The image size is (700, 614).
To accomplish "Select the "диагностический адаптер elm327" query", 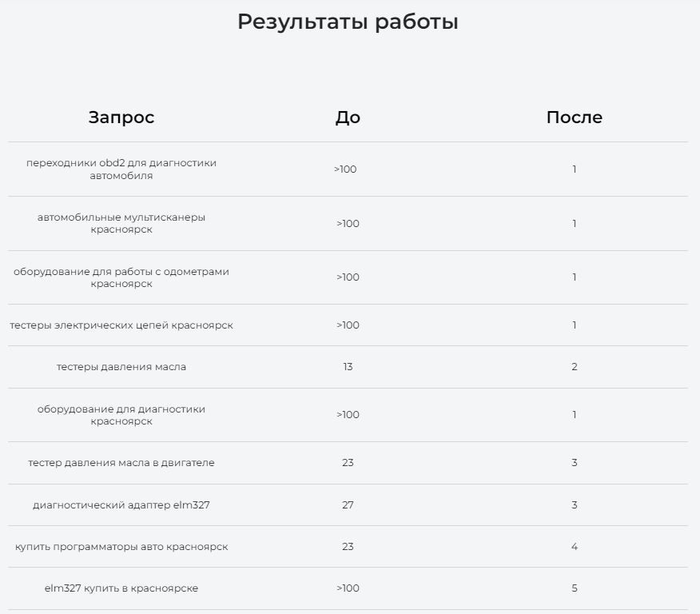I will tap(121, 505).
